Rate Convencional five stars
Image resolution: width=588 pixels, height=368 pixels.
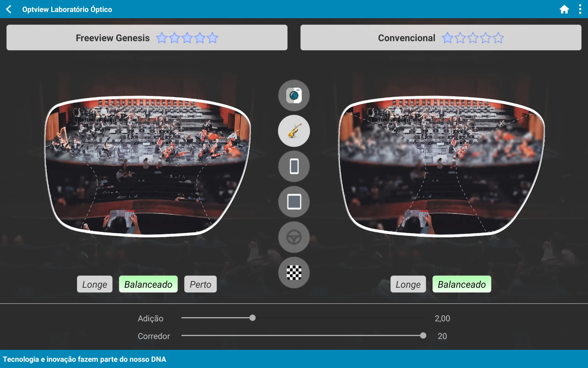pyautogui.click(x=498, y=38)
